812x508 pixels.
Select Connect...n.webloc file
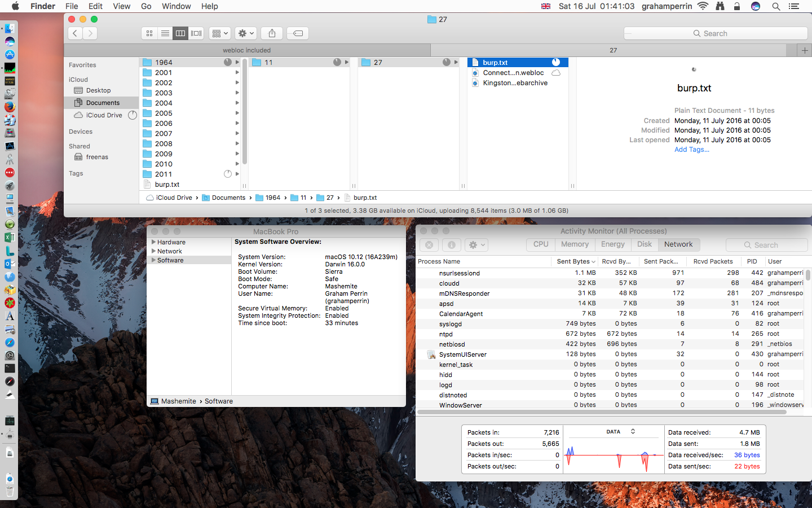pos(513,73)
